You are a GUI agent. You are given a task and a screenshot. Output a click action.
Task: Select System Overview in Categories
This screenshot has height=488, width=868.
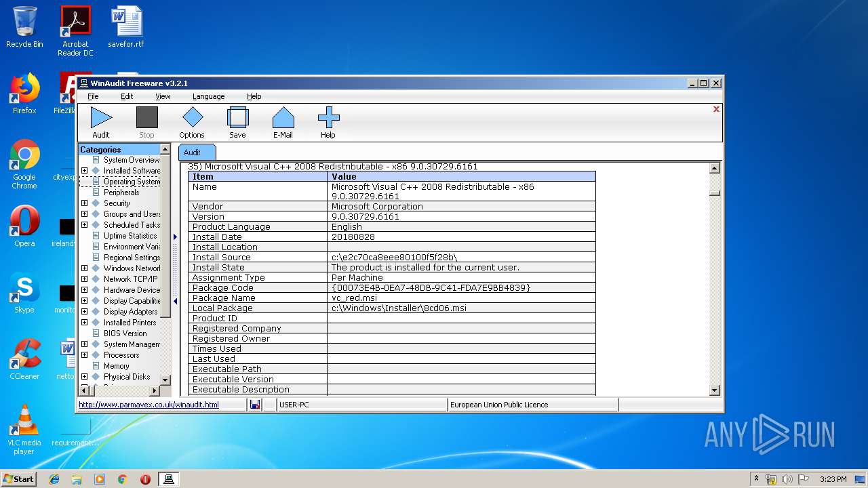132,160
